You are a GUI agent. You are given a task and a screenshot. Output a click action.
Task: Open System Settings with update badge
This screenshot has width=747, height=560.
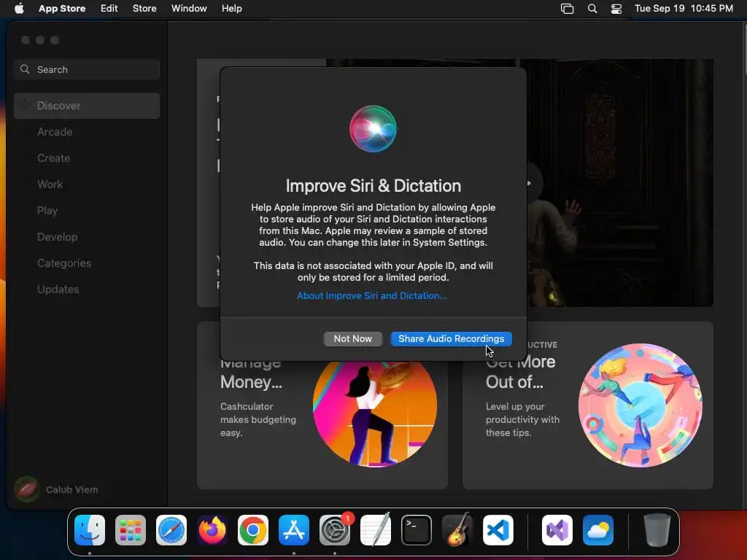coord(335,530)
